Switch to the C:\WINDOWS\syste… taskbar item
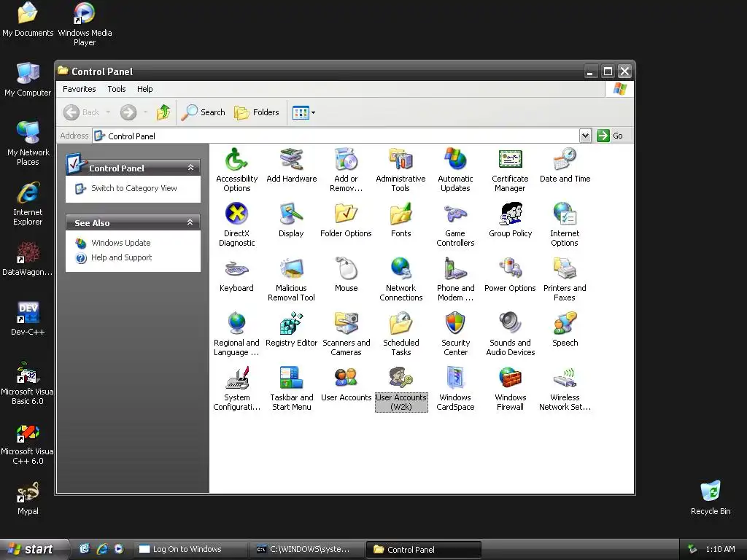747x560 pixels. (307, 549)
